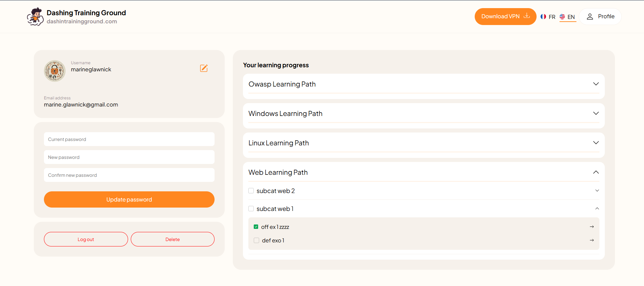Click the French flag icon
This screenshot has width=644, height=286.
[x=543, y=17]
